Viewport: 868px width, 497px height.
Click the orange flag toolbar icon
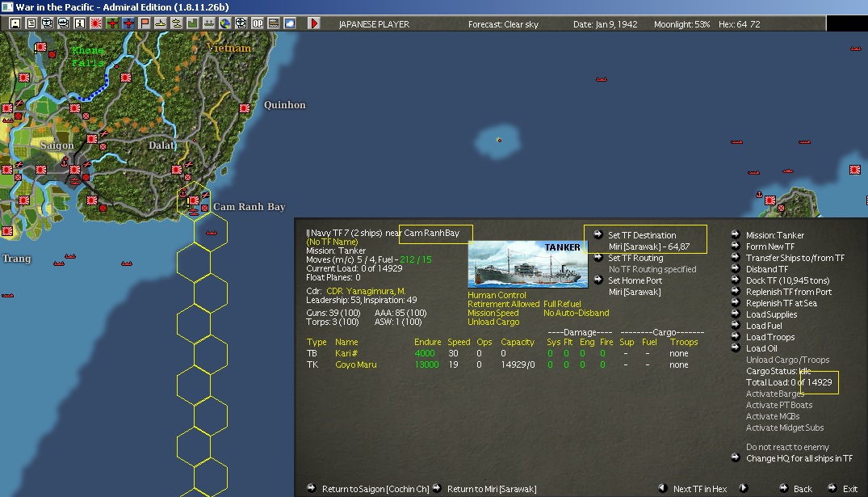coord(145,23)
